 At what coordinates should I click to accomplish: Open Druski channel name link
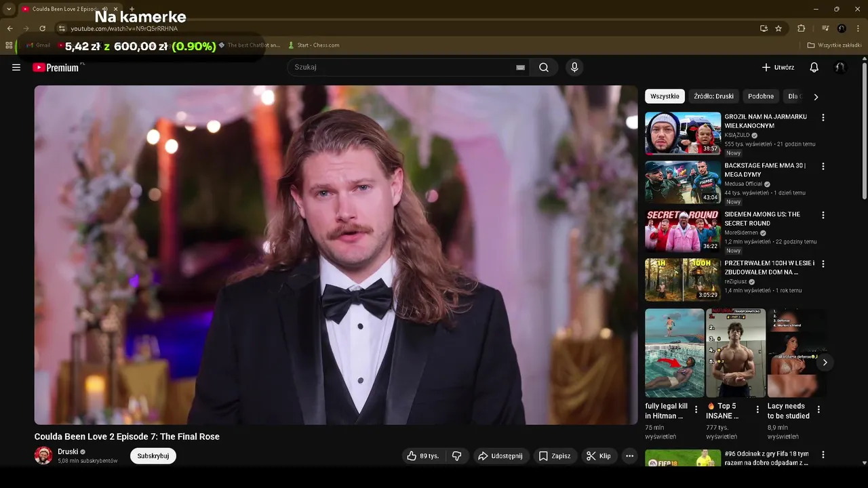68,451
